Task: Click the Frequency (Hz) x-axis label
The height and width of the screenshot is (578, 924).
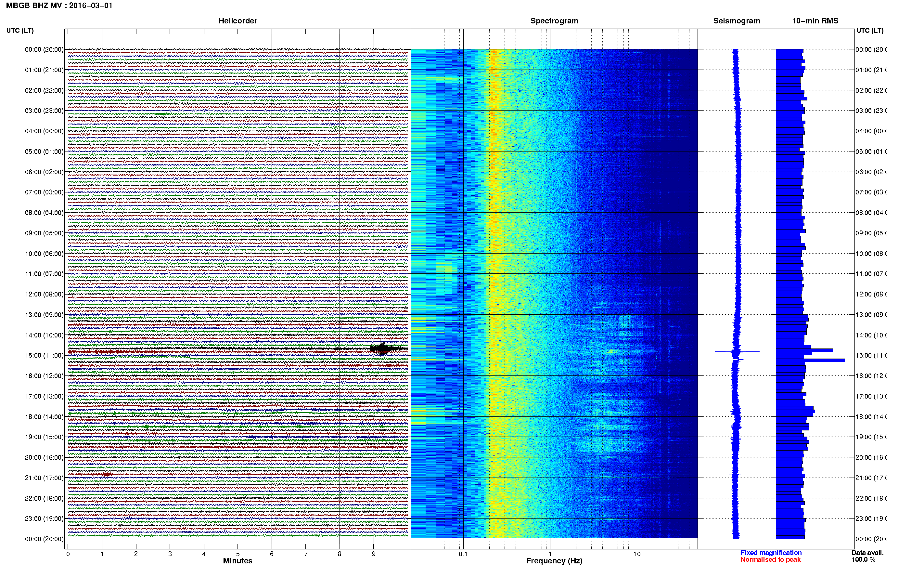Action: click(554, 561)
